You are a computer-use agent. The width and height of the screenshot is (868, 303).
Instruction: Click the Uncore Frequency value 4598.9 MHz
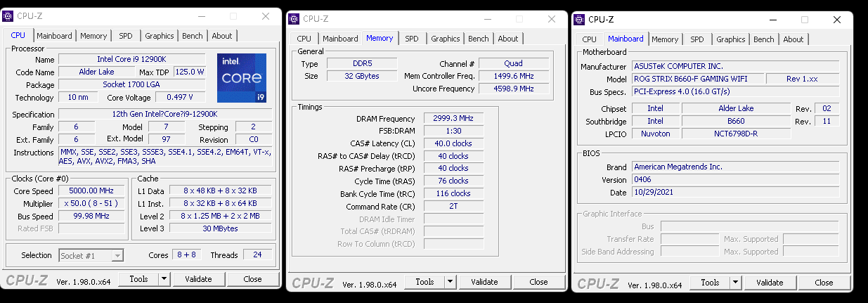tap(514, 89)
